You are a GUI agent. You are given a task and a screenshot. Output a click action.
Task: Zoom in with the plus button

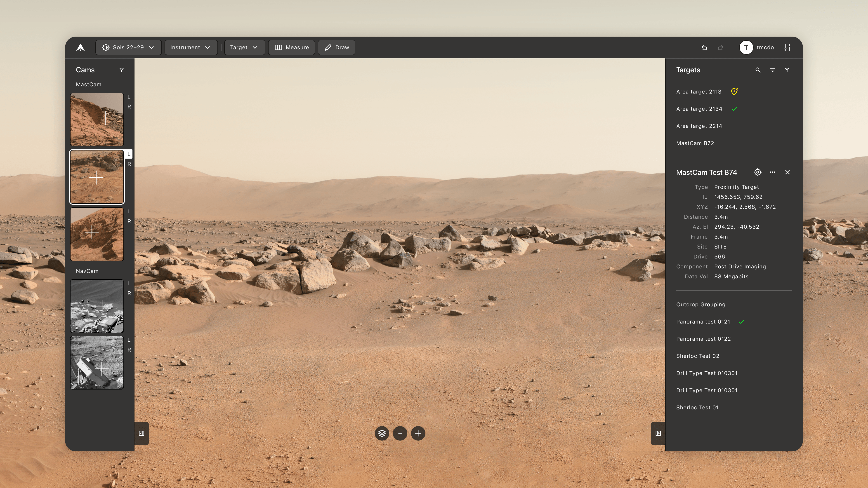(x=418, y=434)
